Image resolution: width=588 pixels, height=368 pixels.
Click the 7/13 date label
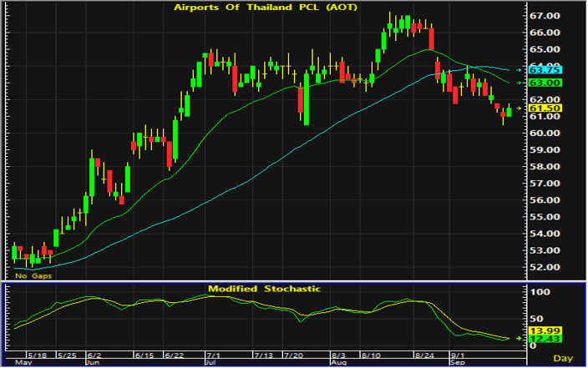[264, 355]
